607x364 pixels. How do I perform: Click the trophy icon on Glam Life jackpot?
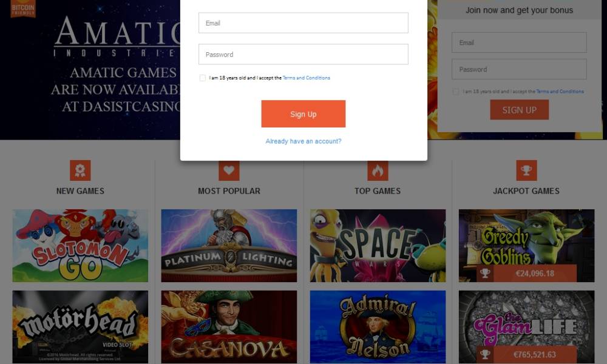[x=485, y=354]
